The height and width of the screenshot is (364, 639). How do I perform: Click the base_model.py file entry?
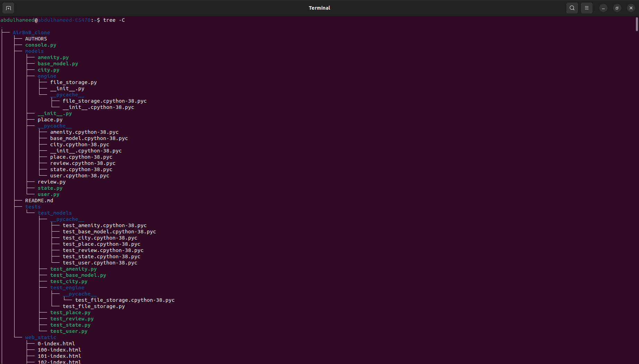click(x=58, y=64)
